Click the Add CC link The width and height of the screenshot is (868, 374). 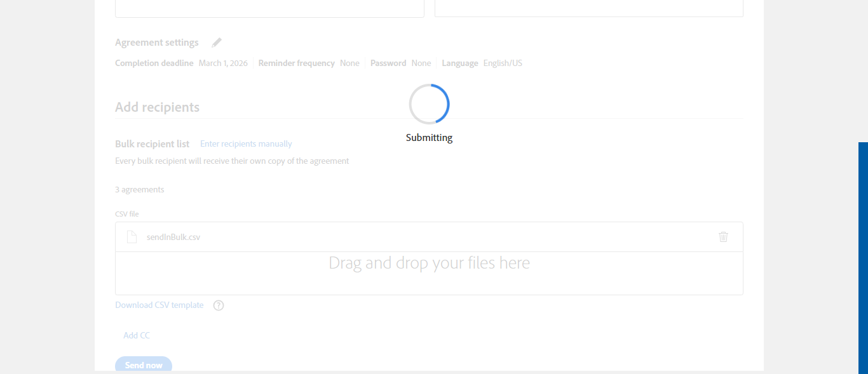point(137,335)
